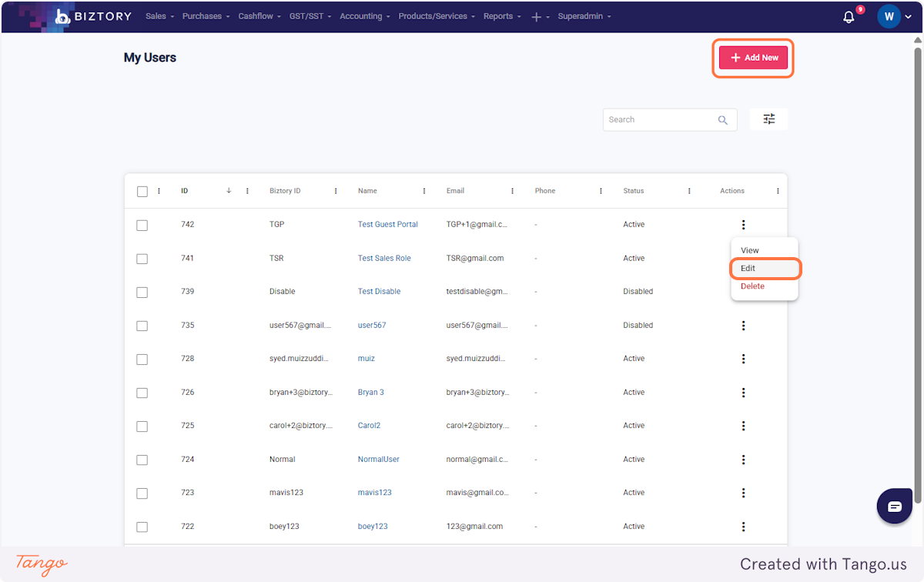Screen dimensions: 924x582
Task: Expand the Superadmin dropdown menu
Action: pos(584,16)
